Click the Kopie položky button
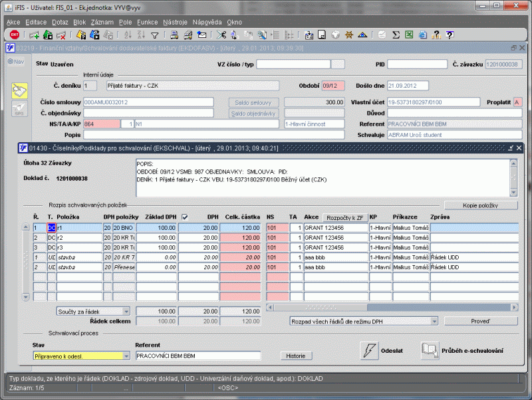 481,205
